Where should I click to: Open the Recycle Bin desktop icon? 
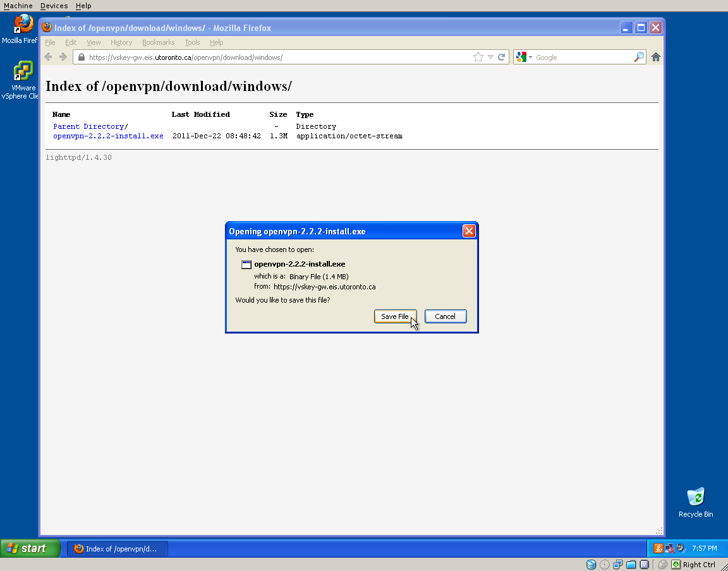[696, 496]
